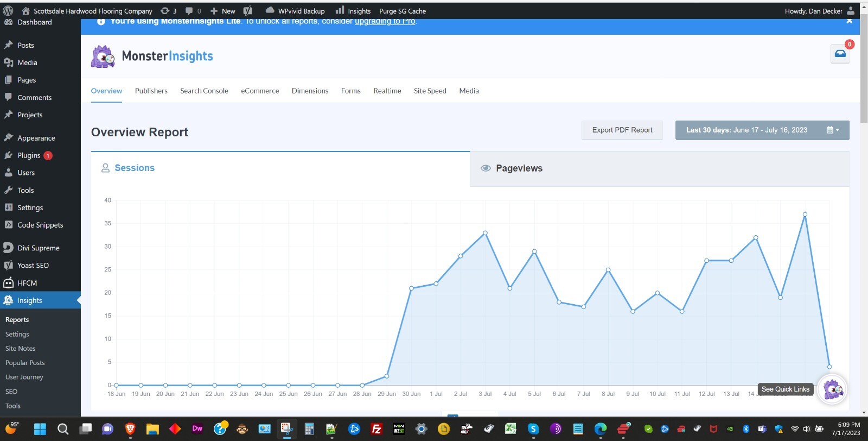Switch to Media report tab
Viewport: 868px width, 441px height.
pyautogui.click(x=469, y=91)
